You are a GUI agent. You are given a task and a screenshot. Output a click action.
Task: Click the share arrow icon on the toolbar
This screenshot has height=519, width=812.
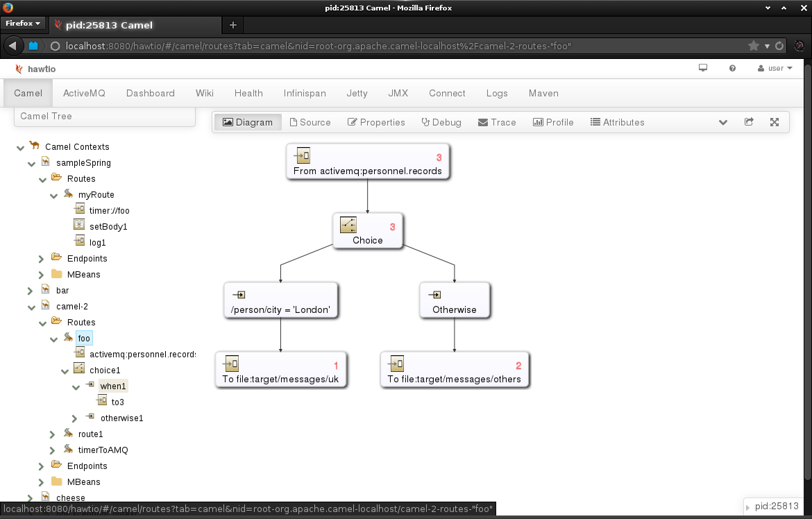749,121
